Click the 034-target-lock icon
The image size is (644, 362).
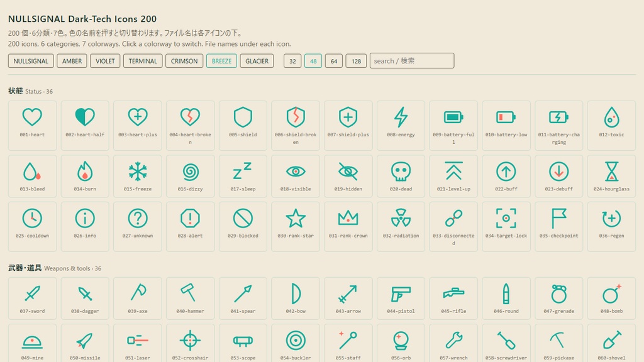click(x=506, y=218)
